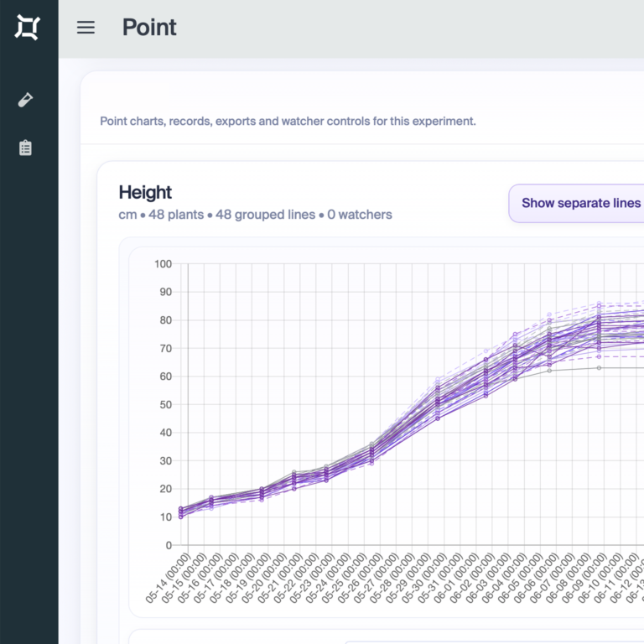Open the hamburger menu

(x=86, y=28)
